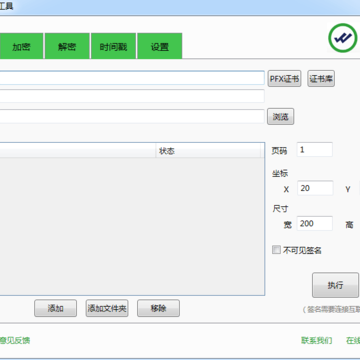Focus the 宽 width input field

click(x=315, y=223)
